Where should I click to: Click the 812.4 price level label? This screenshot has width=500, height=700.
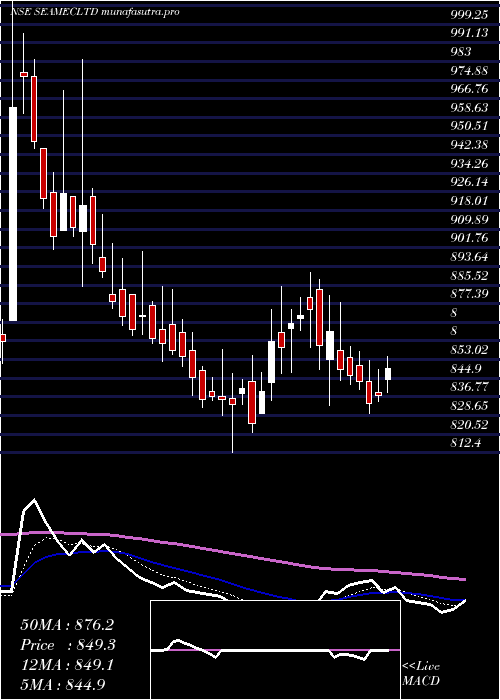(x=465, y=442)
